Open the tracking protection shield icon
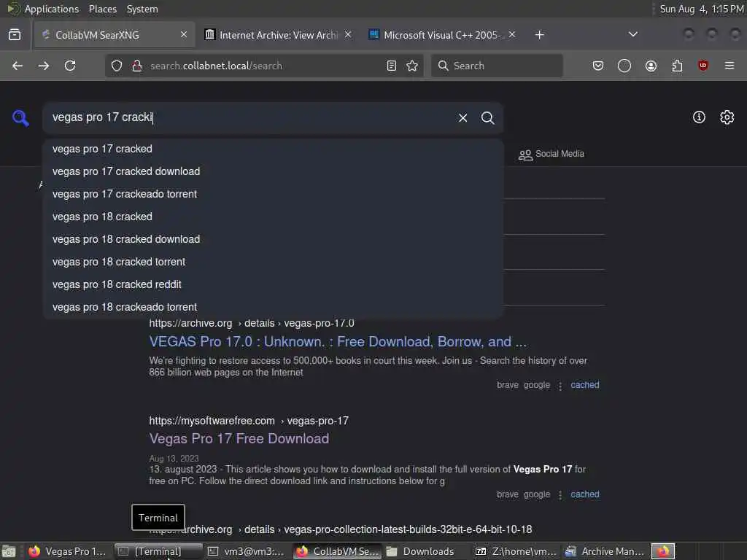 click(117, 66)
